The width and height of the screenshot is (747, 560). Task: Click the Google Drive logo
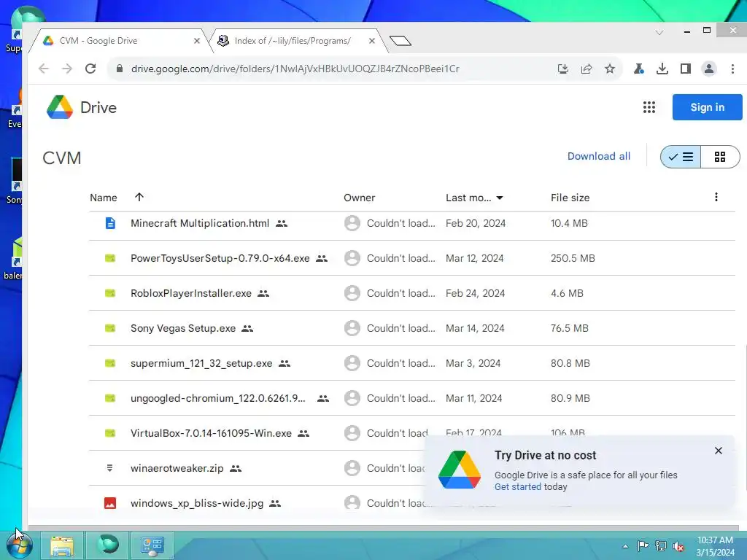pyautogui.click(x=60, y=107)
